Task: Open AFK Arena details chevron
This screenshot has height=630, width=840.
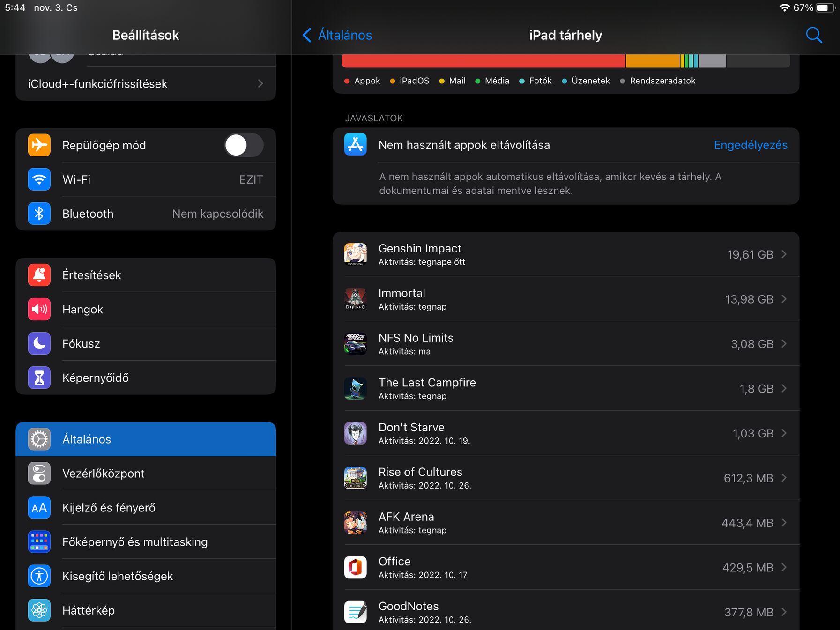Action: (784, 523)
